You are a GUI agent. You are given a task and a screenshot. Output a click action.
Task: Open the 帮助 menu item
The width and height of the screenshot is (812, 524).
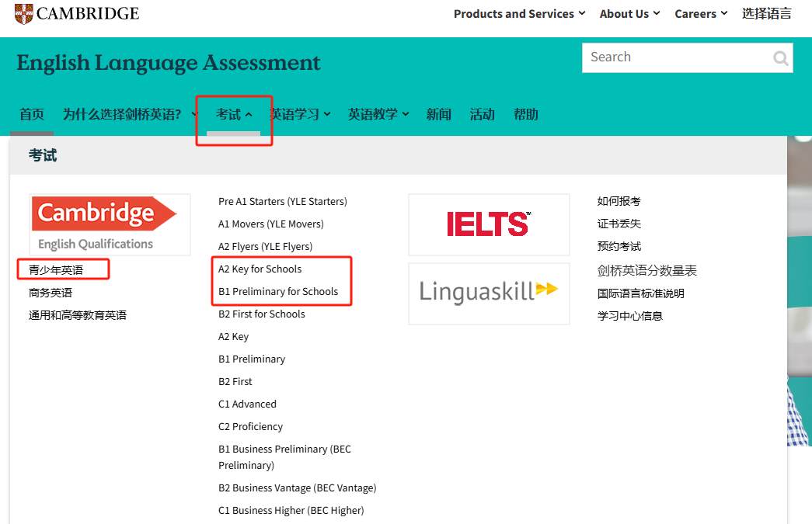[x=525, y=114]
